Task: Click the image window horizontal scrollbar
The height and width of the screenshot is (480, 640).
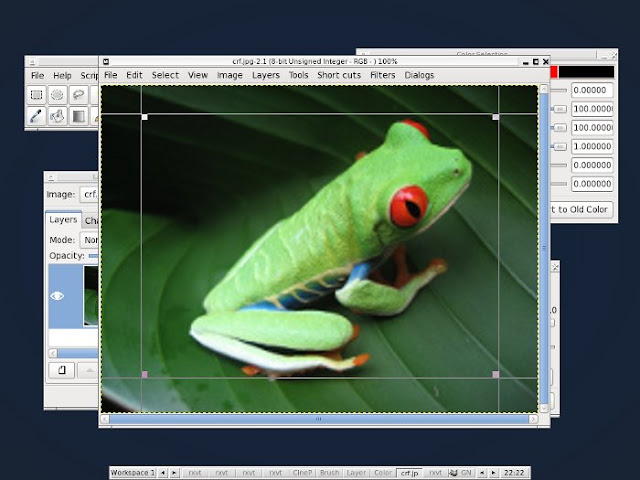Action: (319, 419)
